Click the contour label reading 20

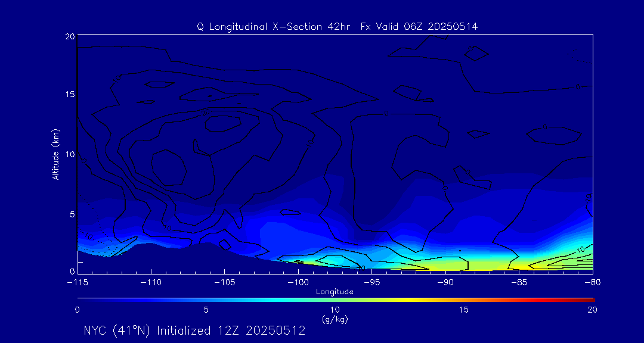coord(205,112)
